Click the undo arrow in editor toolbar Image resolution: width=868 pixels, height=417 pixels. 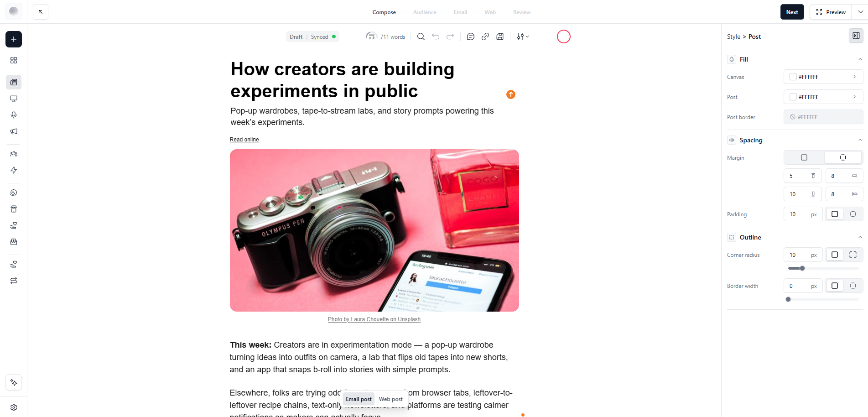[x=436, y=36]
